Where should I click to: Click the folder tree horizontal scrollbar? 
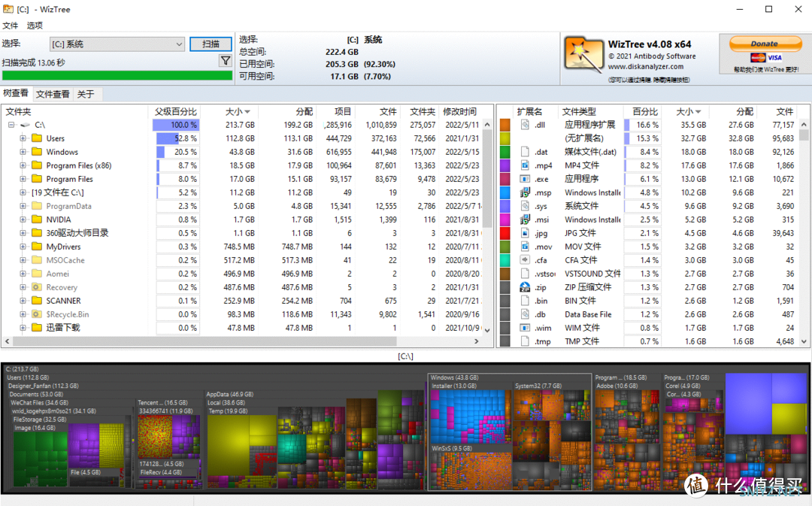click(205, 341)
